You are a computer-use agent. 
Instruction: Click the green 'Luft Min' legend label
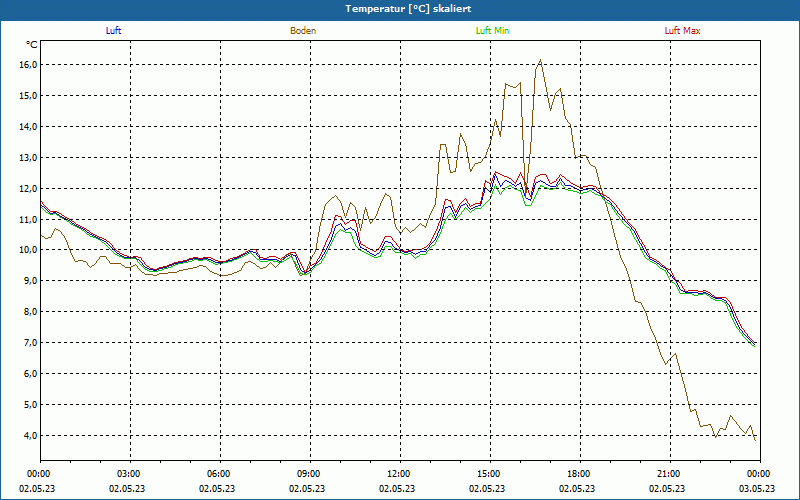(x=492, y=31)
